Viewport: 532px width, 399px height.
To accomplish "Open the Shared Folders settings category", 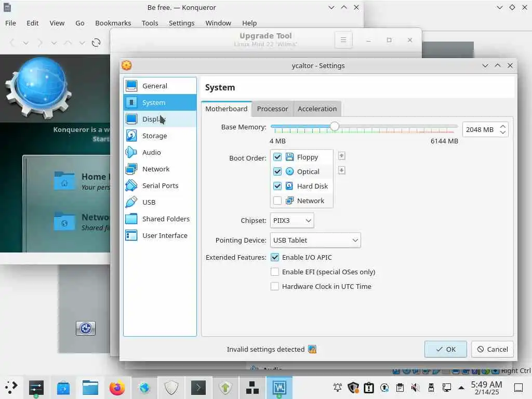I will click(160, 219).
